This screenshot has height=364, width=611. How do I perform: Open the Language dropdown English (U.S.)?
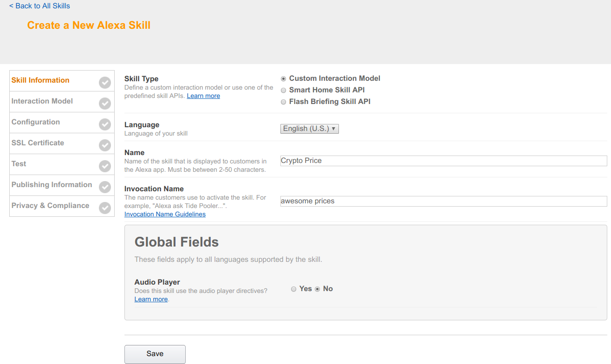(x=310, y=129)
